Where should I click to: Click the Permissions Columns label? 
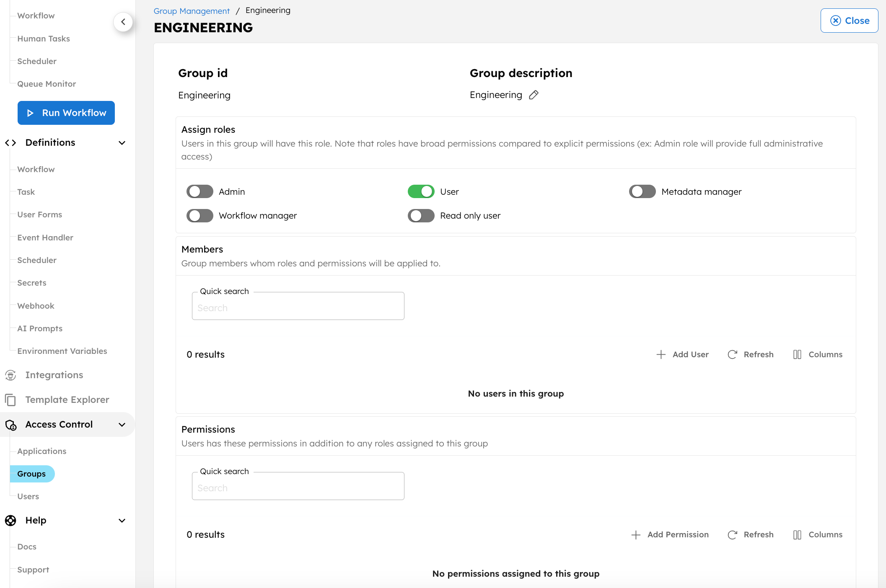pos(825,535)
